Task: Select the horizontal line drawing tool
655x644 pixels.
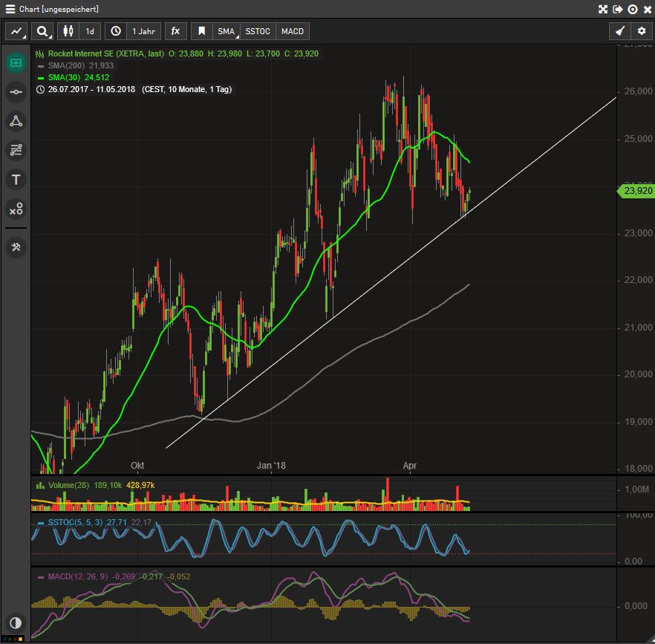Action: (16, 91)
